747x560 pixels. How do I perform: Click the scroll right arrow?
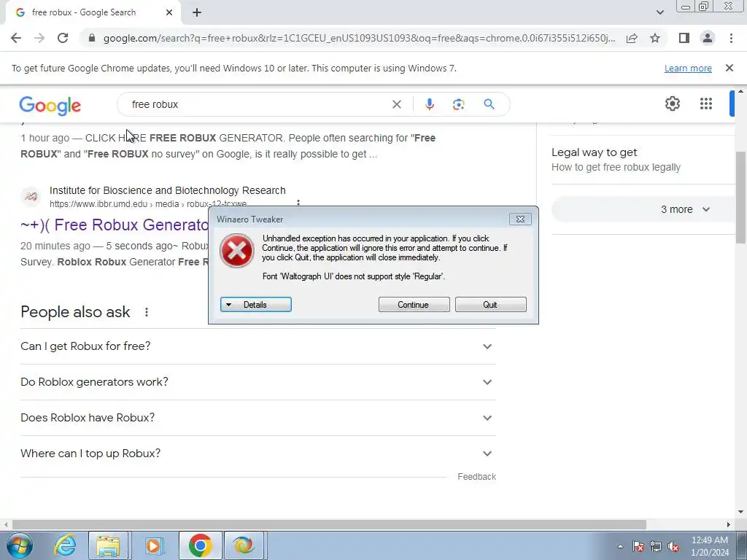pyautogui.click(x=729, y=524)
